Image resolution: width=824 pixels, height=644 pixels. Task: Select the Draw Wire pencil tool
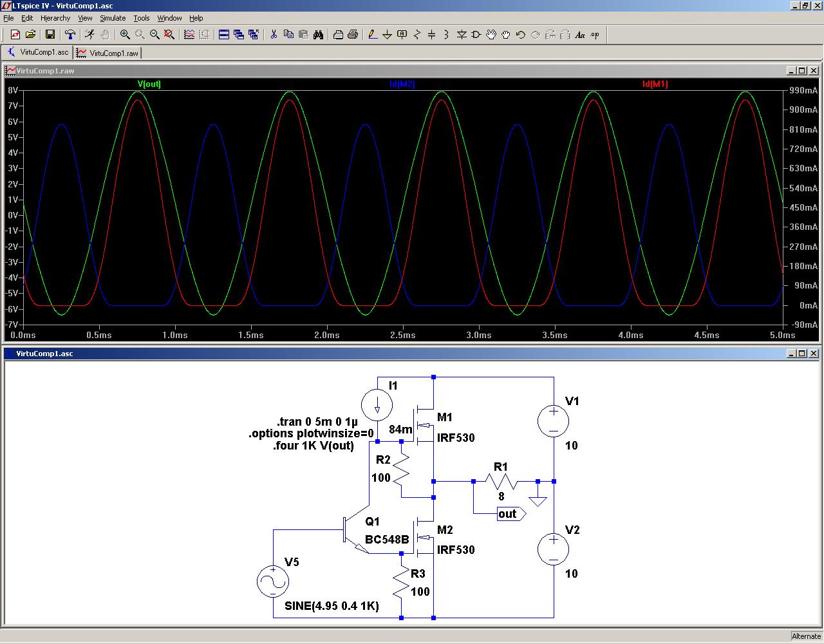point(372,35)
